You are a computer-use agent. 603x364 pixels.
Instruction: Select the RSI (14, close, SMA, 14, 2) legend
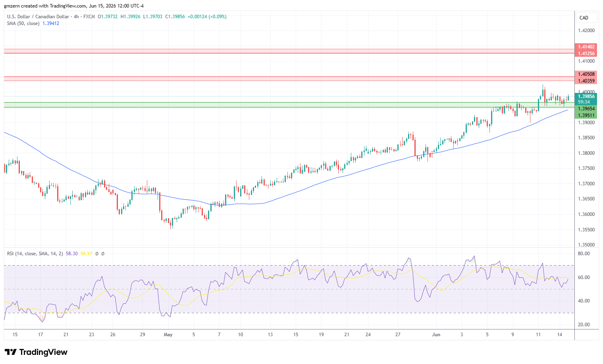point(35,253)
